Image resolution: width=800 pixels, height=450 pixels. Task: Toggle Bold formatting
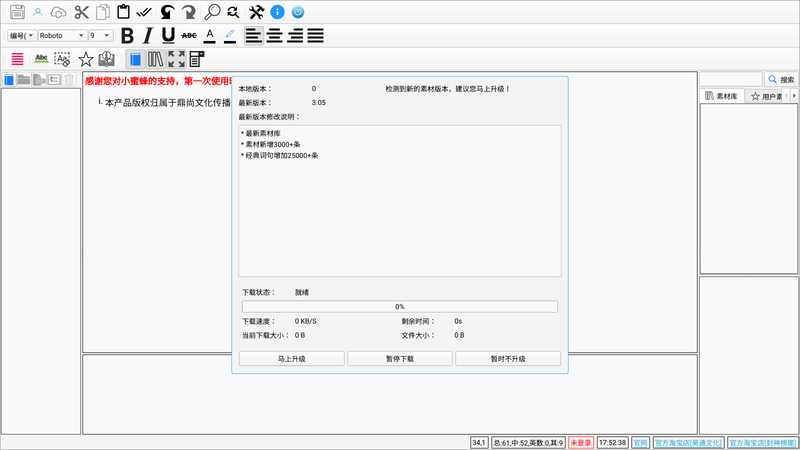point(127,36)
